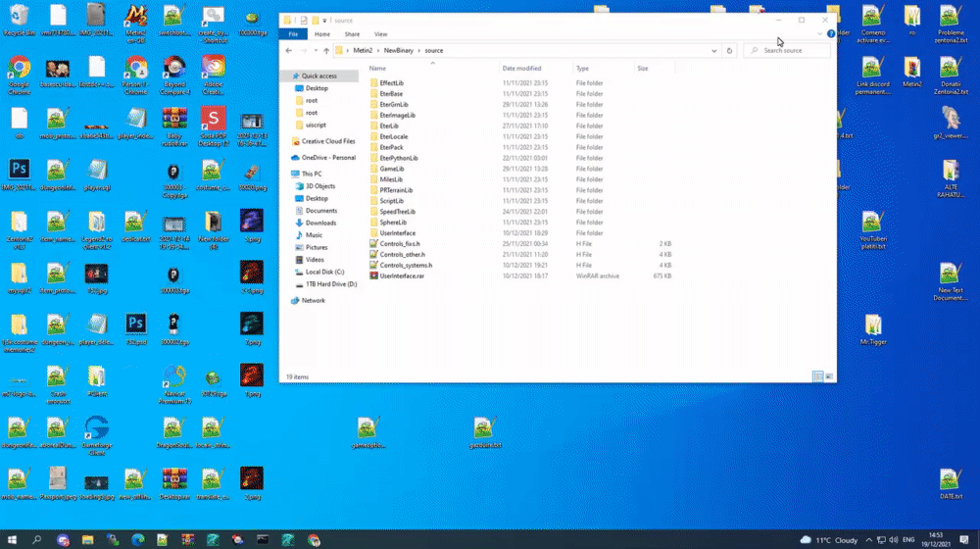Screen dimensions: 980x549
Task: Open Downloads in navigation pane
Action: 320,224
